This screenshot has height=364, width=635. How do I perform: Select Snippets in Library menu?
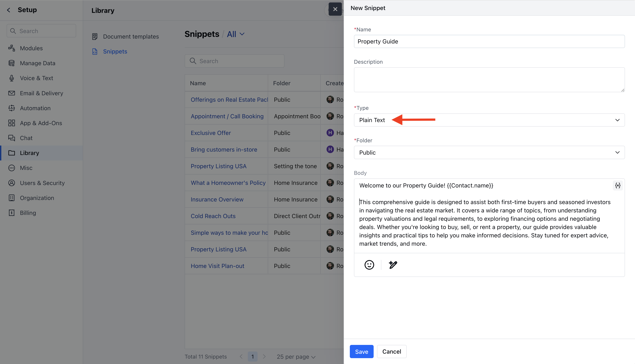click(x=115, y=51)
